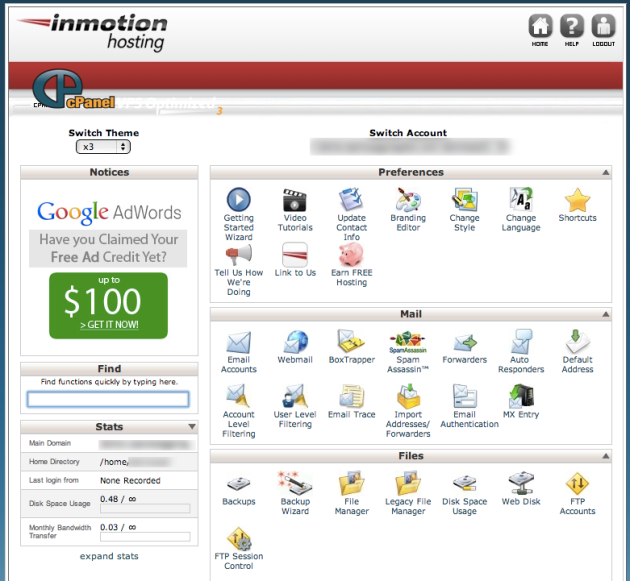Screen dimensions: 630x581
Task: Click the Help question mark icon
Action: point(572,27)
